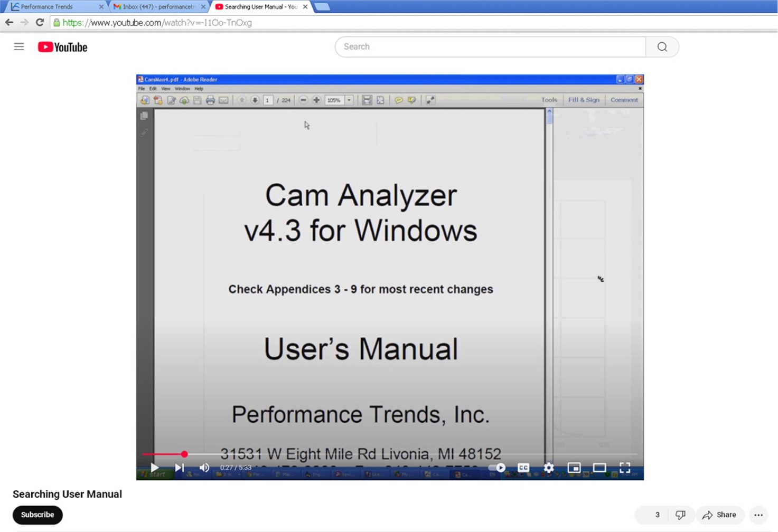778x532 pixels.
Task: Click the Adobe Reader page number field
Action: (x=268, y=100)
